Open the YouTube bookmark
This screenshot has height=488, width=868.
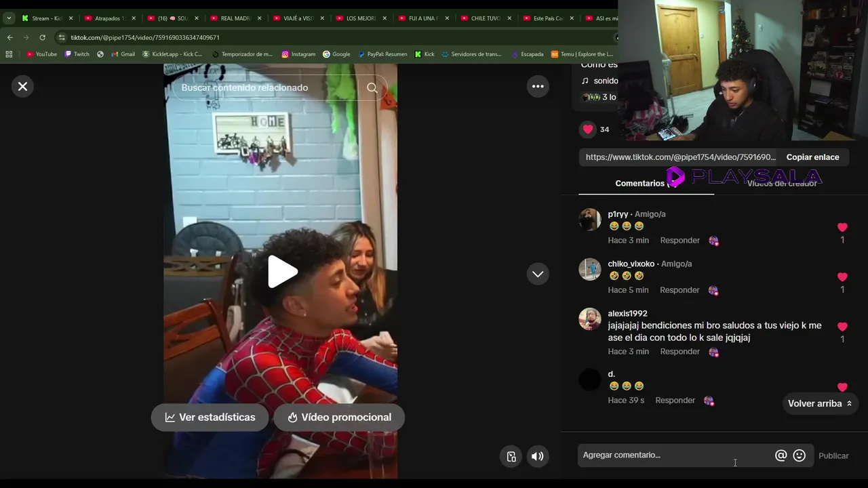[x=41, y=54]
